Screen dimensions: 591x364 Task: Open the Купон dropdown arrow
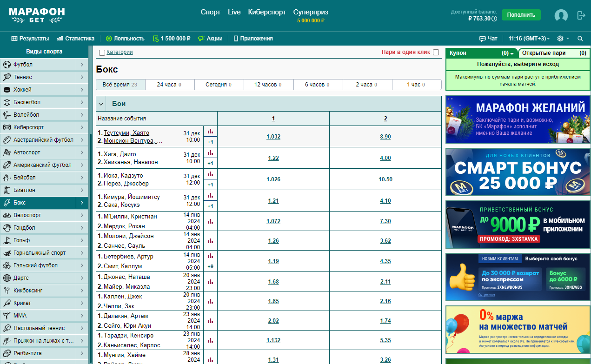[x=511, y=53]
